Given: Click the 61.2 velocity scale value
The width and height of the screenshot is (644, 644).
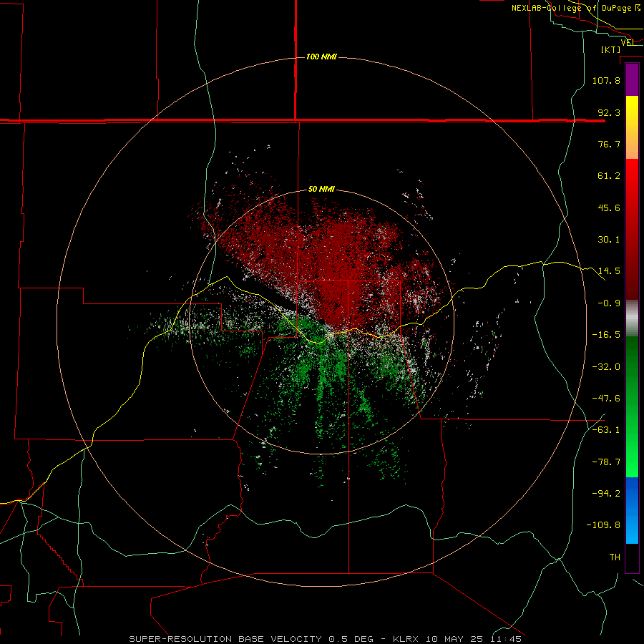Looking at the screenshot, I should point(609,176).
